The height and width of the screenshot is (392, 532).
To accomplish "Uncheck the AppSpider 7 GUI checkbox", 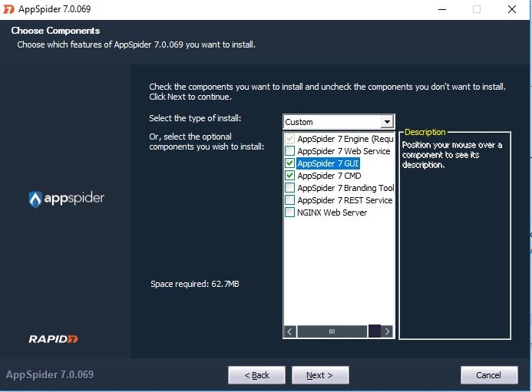I will [x=289, y=163].
